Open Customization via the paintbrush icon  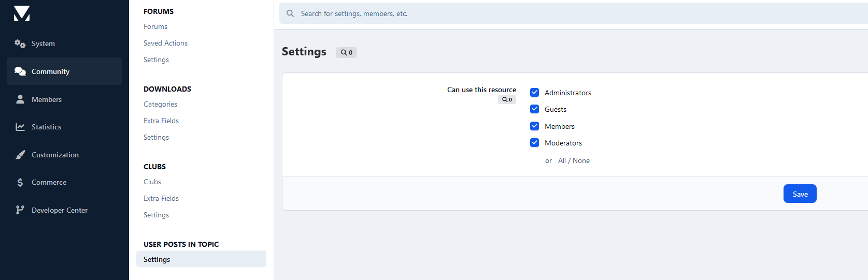(x=20, y=155)
